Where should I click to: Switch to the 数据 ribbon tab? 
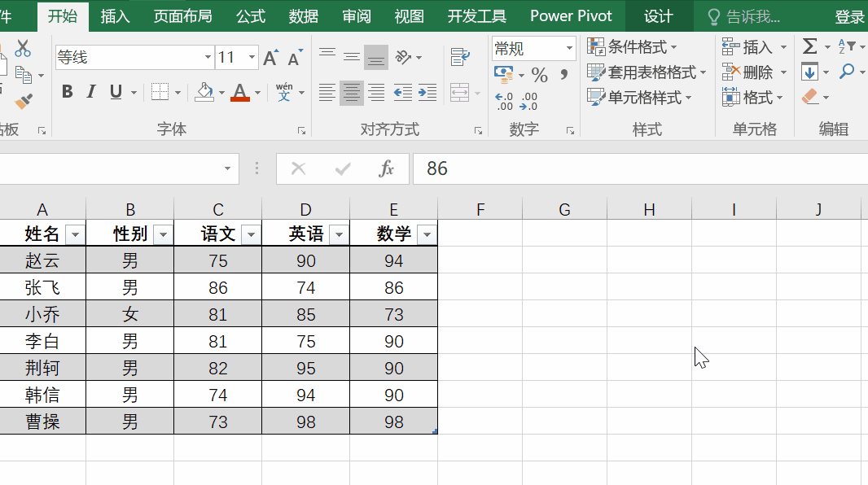302,15
